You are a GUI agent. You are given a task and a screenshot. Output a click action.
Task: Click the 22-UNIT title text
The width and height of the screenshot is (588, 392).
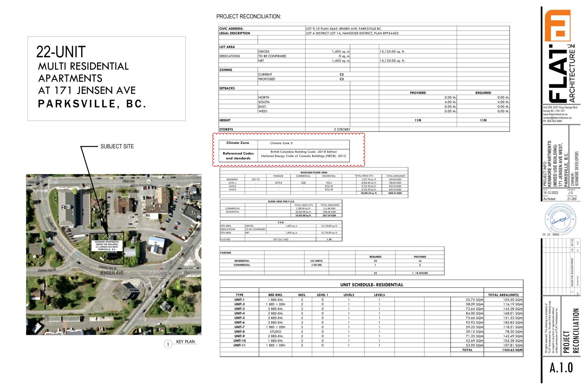[x=61, y=52]
